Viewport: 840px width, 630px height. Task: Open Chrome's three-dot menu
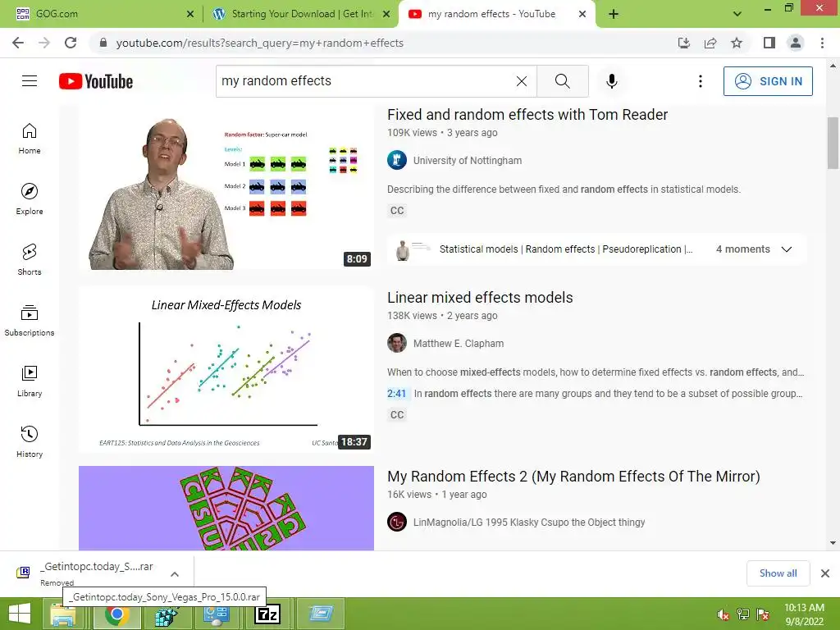click(822, 43)
